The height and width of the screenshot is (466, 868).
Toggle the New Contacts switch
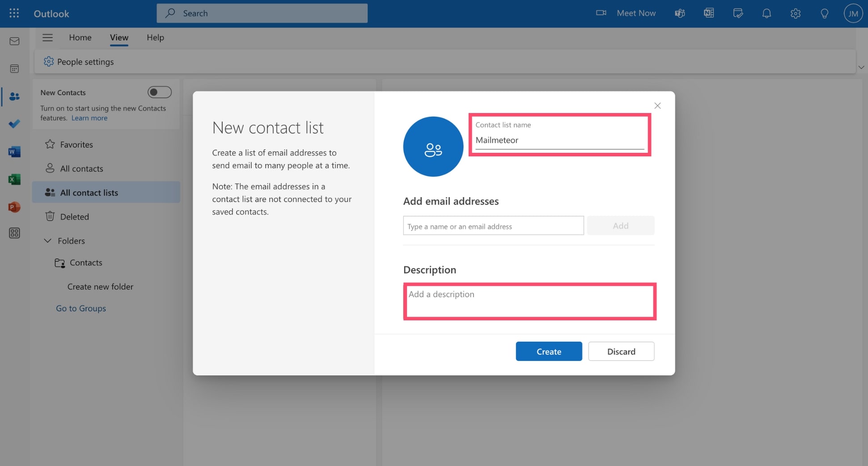(x=160, y=92)
